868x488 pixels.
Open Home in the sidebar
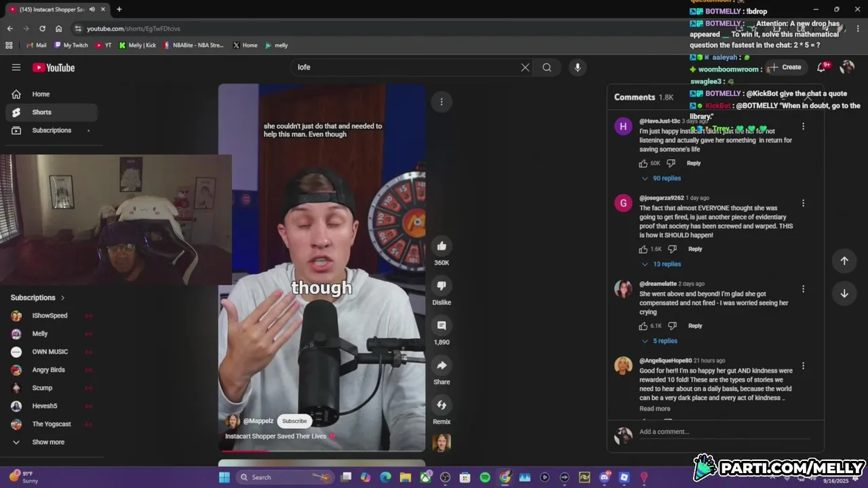pos(52,94)
